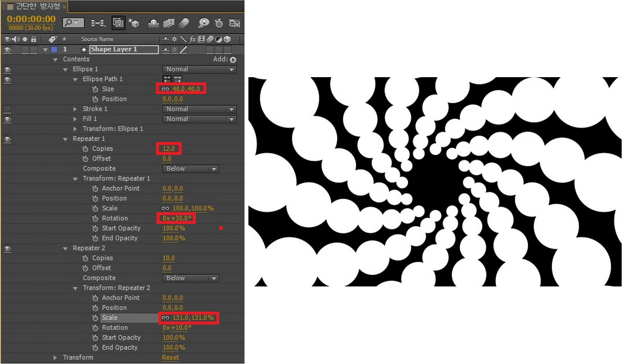Open the timeline search field
Screen dimensions: 622x364
coord(73,23)
